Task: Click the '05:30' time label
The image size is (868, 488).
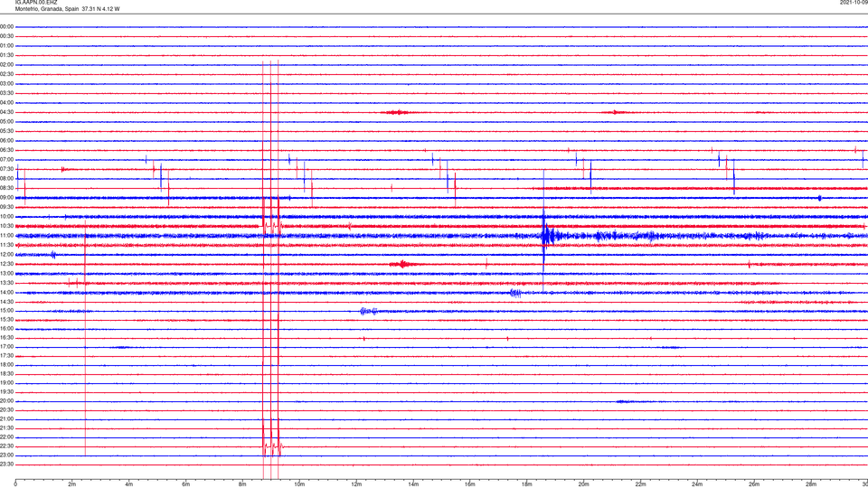Action: click(7, 131)
